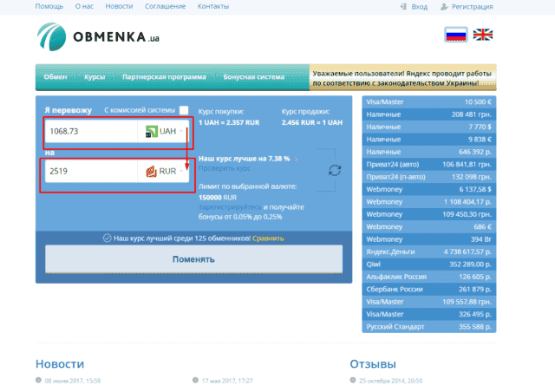The height and width of the screenshot is (392, 555).
Task: Click the Новости section heading
Action: point(60,364)
